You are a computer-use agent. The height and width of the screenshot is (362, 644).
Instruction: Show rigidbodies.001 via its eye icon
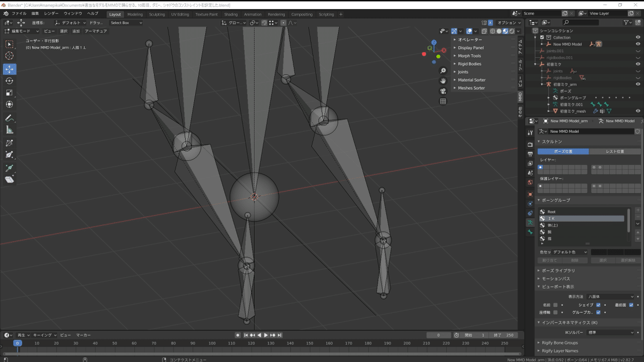tap(638, 57)
